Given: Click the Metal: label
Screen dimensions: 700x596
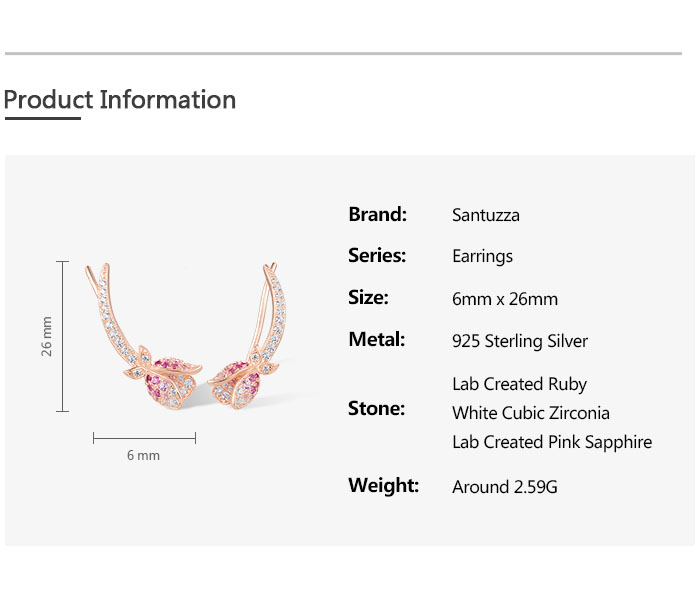Looking at the screenshot, I should (x=376, y=340).
